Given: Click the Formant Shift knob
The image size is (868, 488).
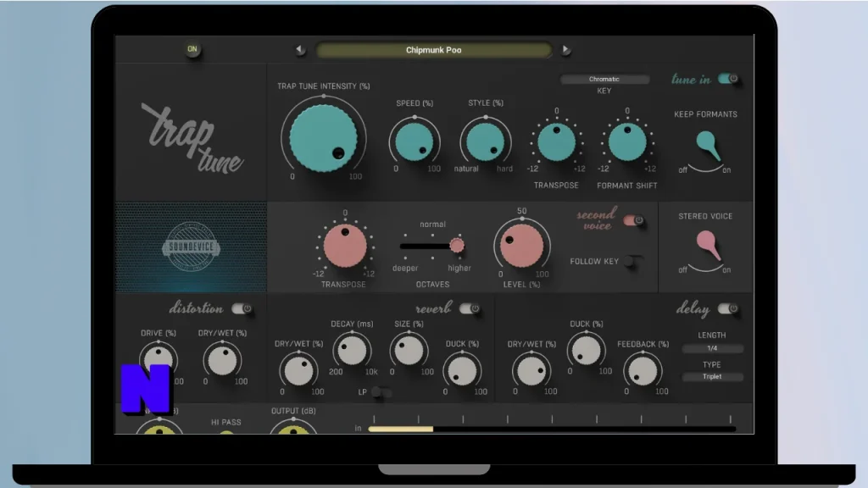Looking at the screenshot, I should tap(626, 142).
